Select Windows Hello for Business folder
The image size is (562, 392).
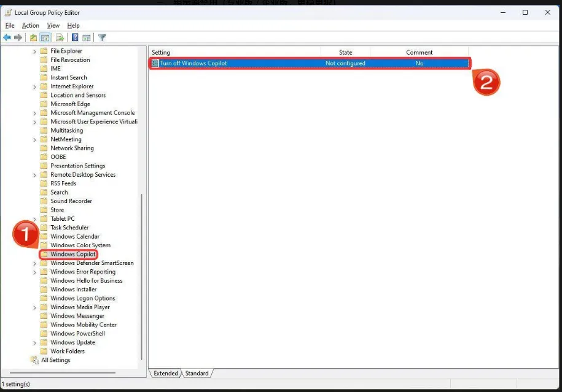pyautogui.click(x=87, y=281)
